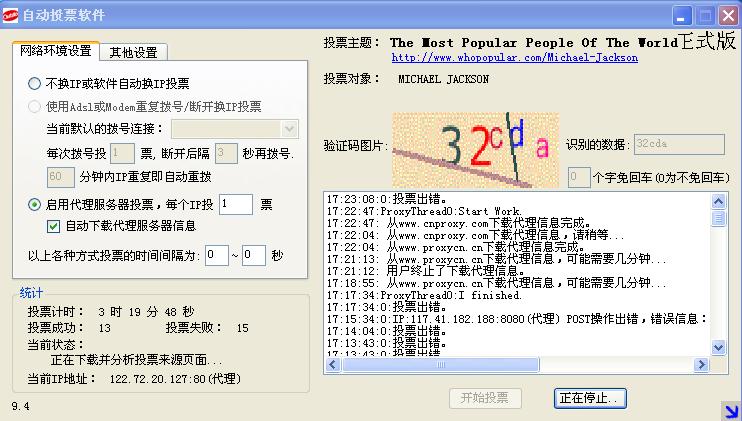Click the 正在停止 button

point(590,398)
